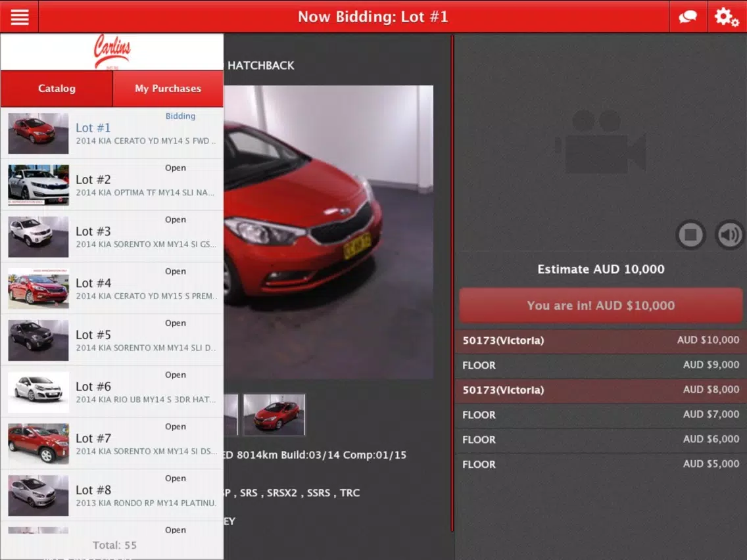Click the Open status on Lot #5
This screenshot has height=560, width=747.
point(176,323)
